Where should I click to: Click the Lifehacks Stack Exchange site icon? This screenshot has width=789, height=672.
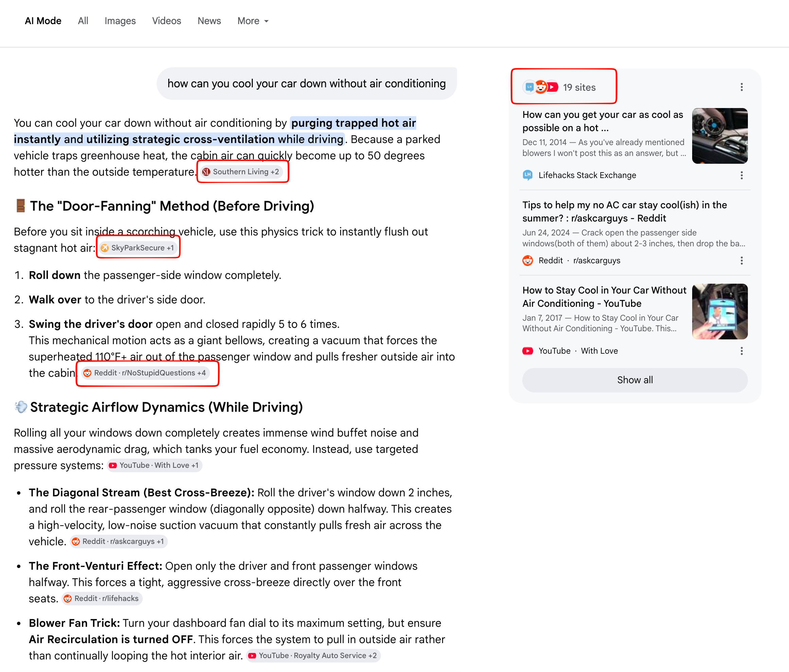point(527,175)
